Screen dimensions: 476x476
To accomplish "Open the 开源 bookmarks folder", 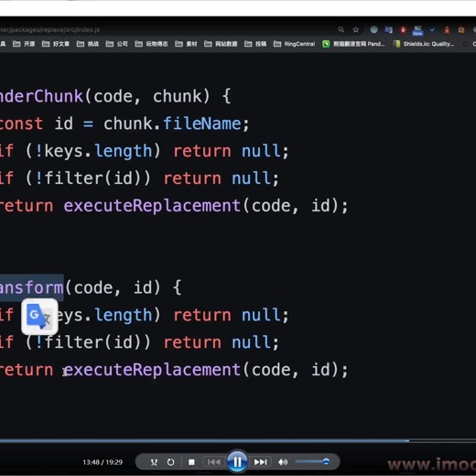I will 24,44.
